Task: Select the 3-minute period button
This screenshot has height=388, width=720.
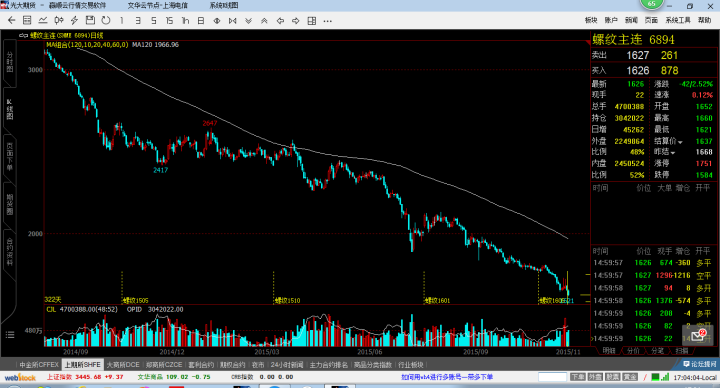Action: (138, 21)
